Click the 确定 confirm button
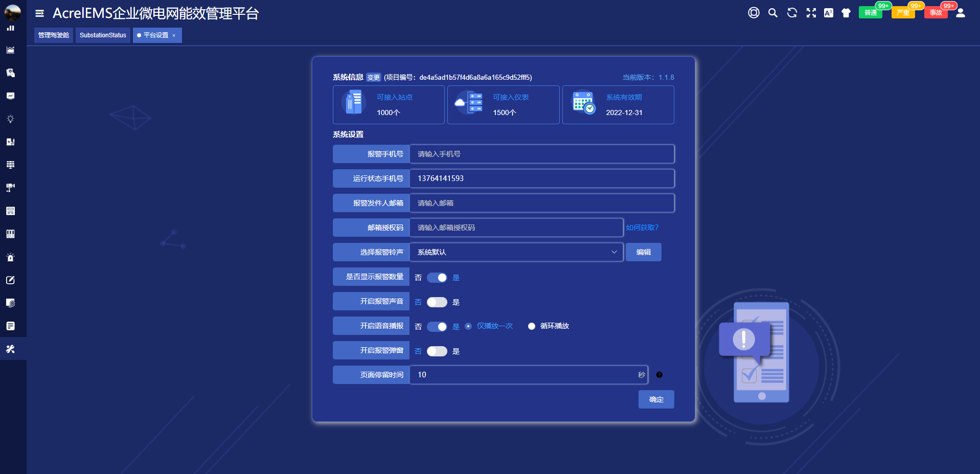 [656, 399]
